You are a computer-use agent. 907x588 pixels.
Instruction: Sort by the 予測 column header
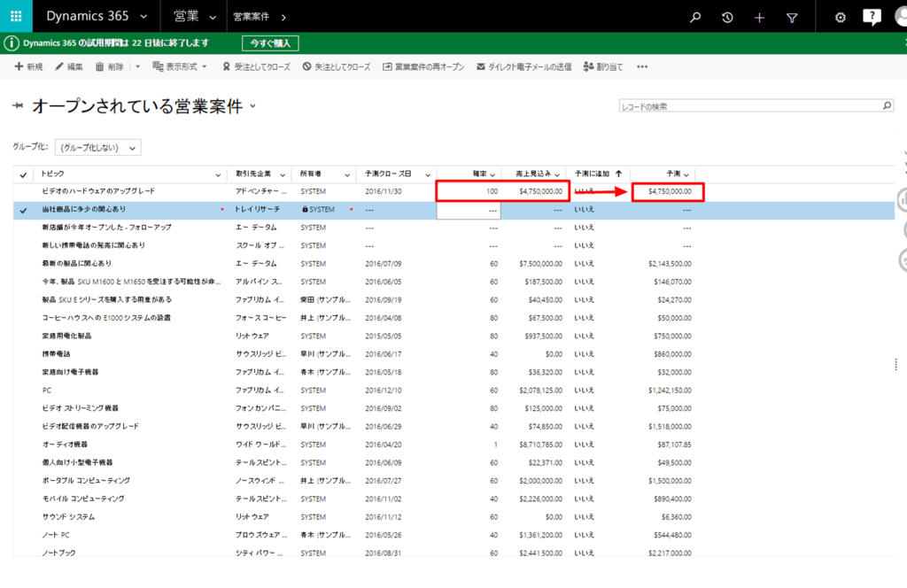[x=673, y=174]
